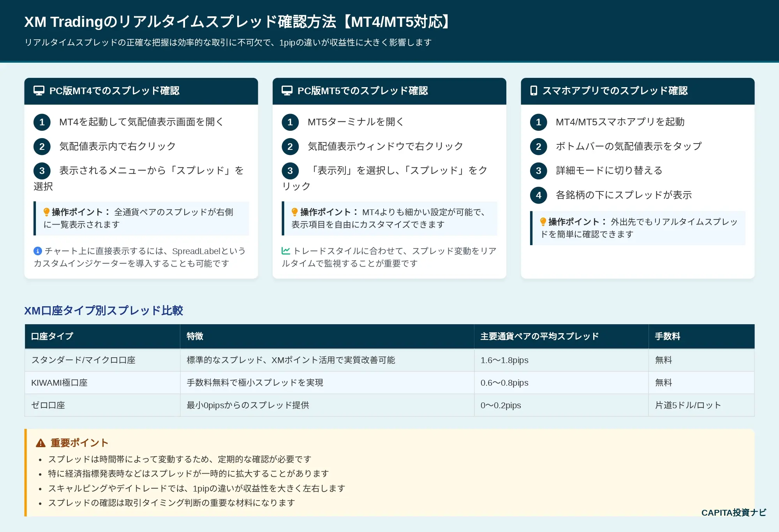
Task: Click the 0.6〜0.8pips spread value
Action: (x=504, y=383)
